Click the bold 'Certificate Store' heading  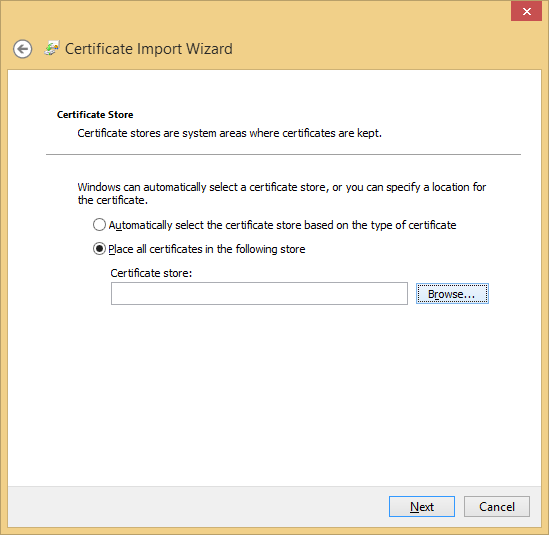95,114
